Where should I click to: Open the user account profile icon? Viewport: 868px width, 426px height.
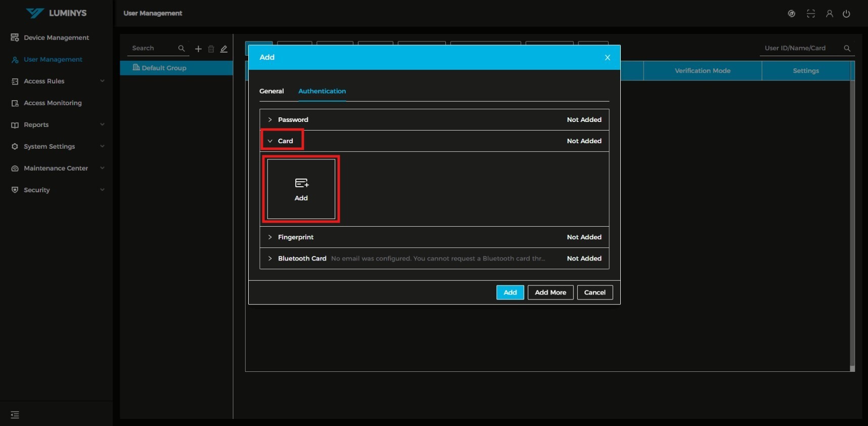coord(830,14)
